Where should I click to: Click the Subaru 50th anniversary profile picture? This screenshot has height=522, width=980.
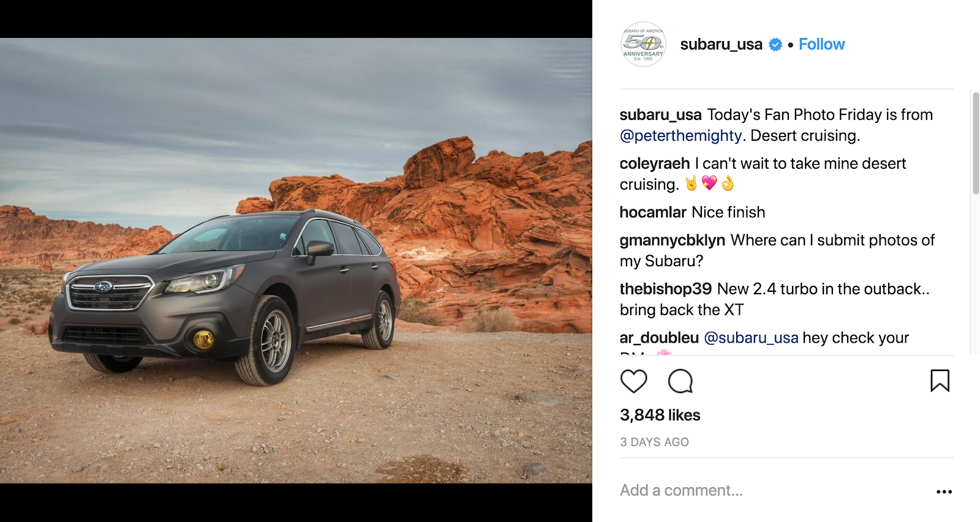coord(643,44)
